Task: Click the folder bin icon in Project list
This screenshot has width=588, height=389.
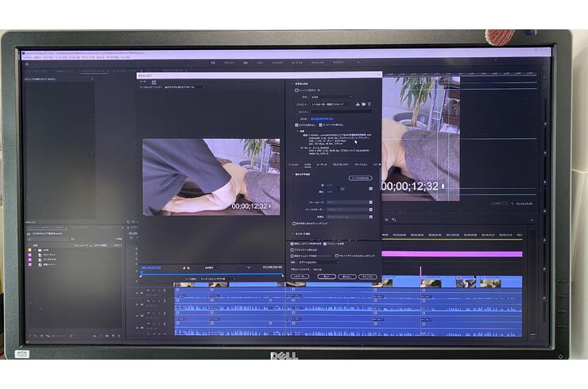Action: pyautogui.click(x=40, y=250)
